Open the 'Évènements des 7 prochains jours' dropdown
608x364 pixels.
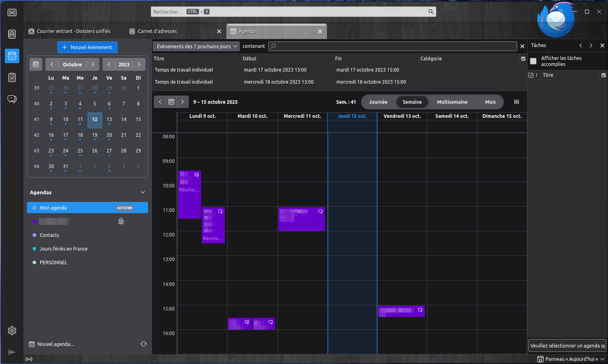[196, 47]
